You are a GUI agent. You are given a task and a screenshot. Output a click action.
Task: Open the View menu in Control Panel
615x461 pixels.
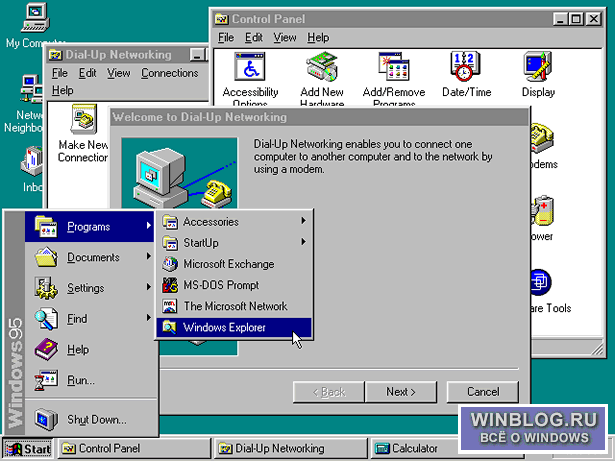(285, 38)
